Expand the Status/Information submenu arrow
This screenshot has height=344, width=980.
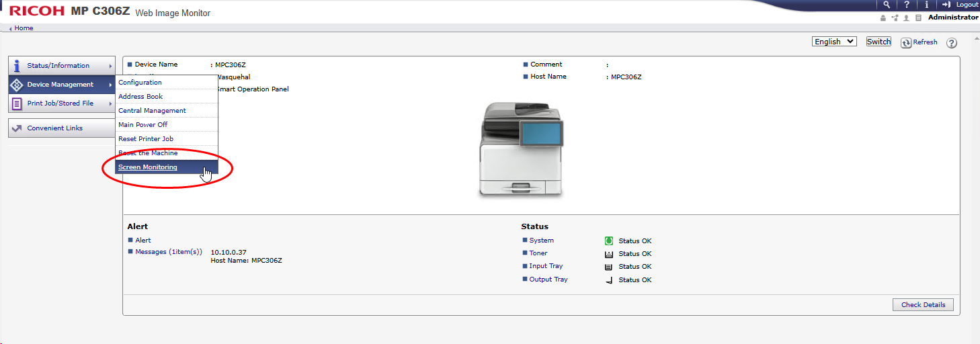tap(110, 66)
